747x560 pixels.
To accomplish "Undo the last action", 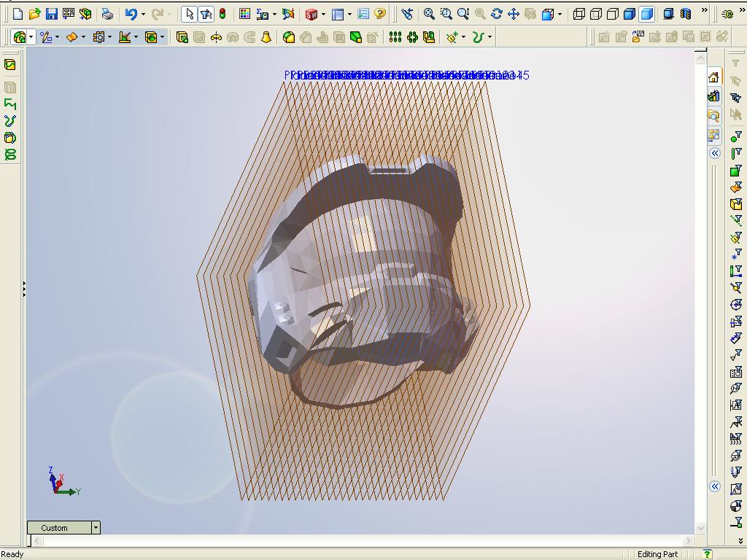I will tap(131, 14).
